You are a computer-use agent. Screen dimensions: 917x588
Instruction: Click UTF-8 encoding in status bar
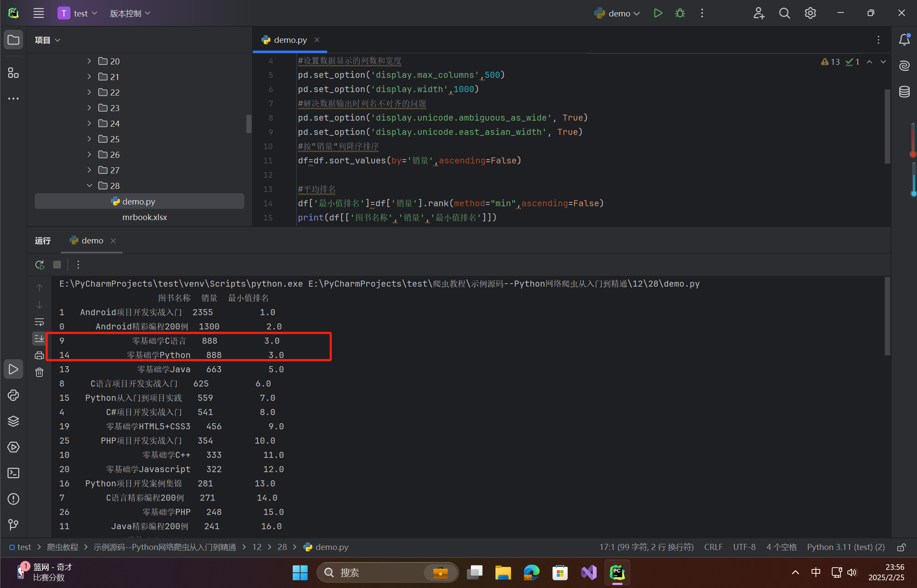tap(744, 547)
